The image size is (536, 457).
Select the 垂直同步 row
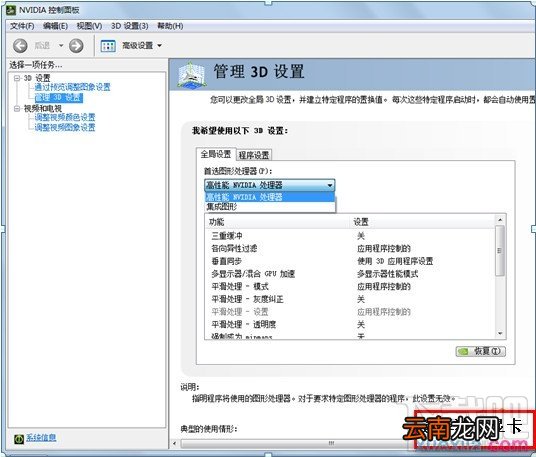(x=350, y=261)
